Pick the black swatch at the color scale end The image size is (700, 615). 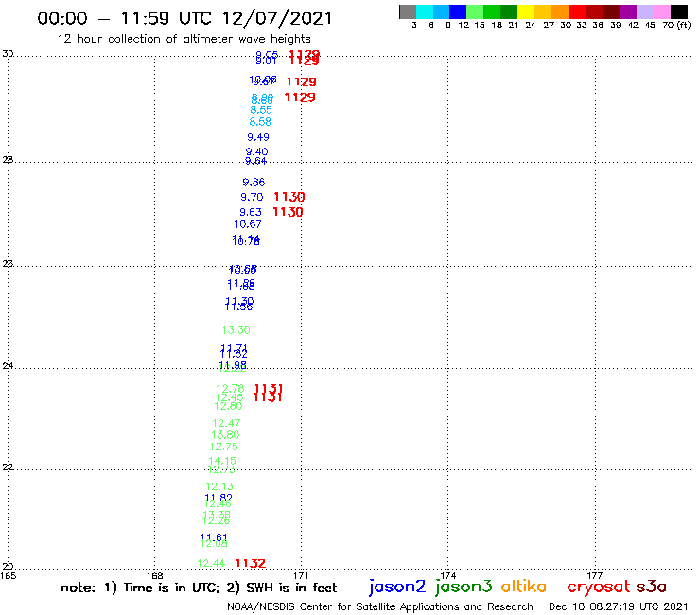[679, 11]
